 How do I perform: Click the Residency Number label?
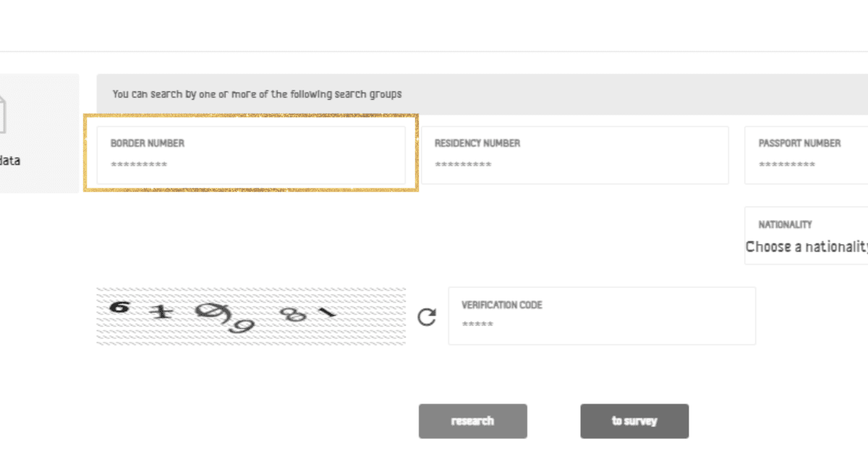477,143
